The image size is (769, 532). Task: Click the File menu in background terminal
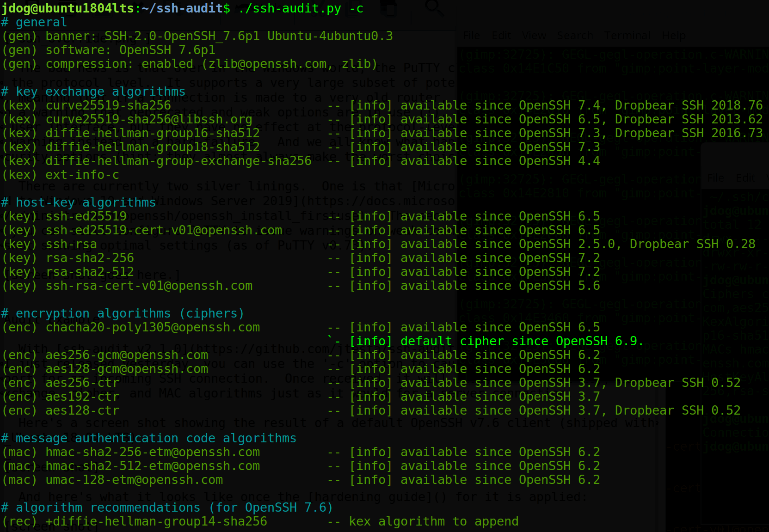[471, 36]
